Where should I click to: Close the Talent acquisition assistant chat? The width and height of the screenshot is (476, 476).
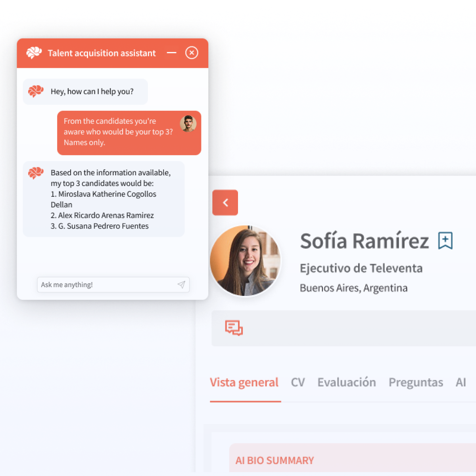click(192, 53)
